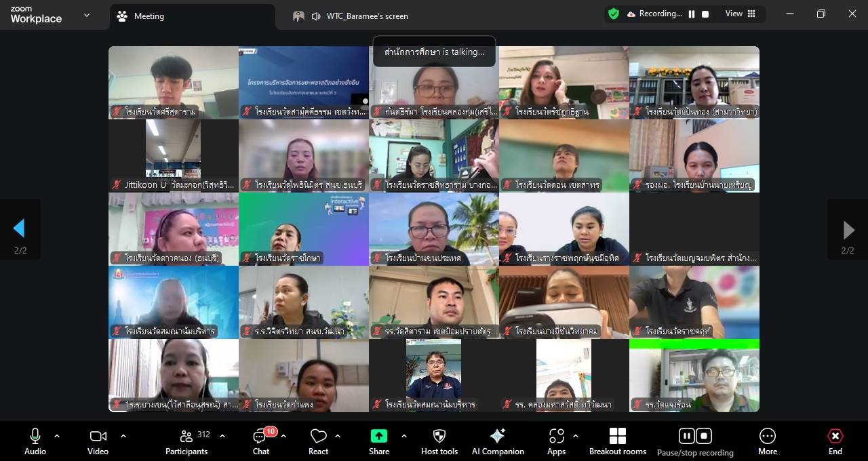Click the End meeting button
The width and height of the screenshot is (868, 461).
tap(835, 441)
